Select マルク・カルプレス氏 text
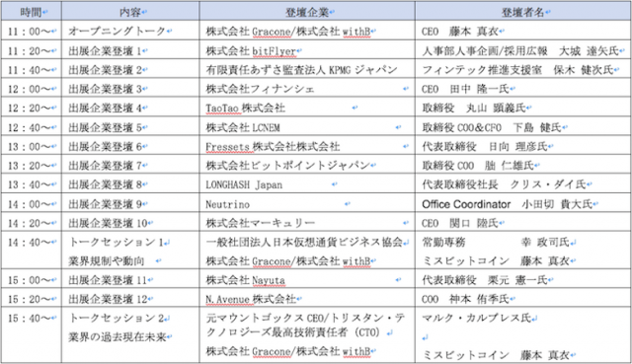632x364 pixels. point(477,318)
